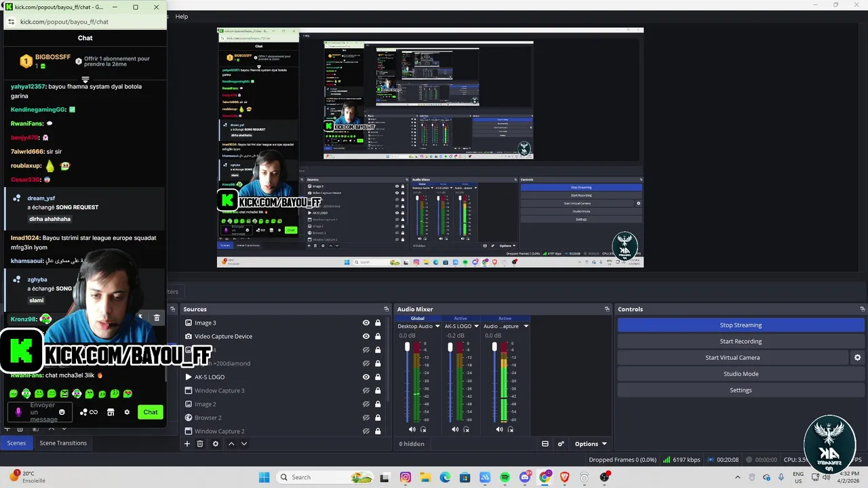
Task: Toggle monitoring for Desktop Audio channel
Action: point(423,429)
